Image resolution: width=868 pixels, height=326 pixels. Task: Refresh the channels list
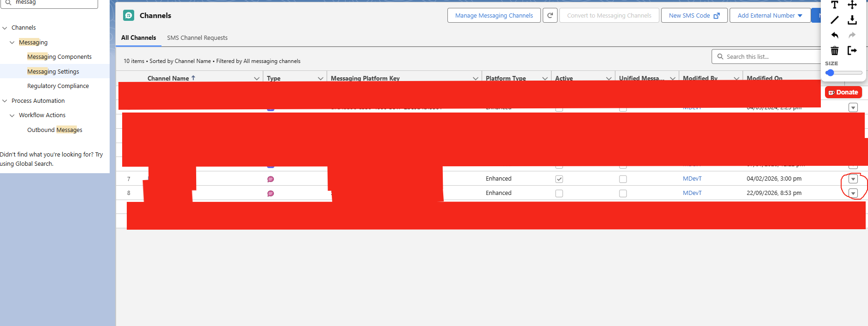[550, 15]
